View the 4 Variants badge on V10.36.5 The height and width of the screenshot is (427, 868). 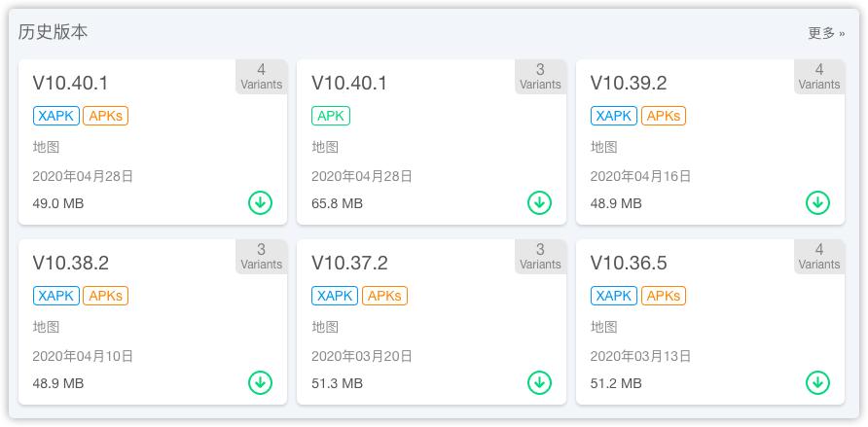(818, 257)
